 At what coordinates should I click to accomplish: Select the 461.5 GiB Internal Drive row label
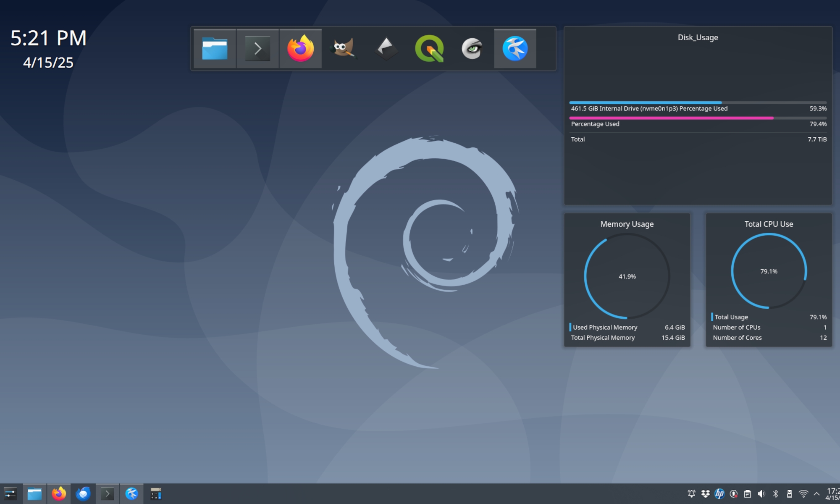click(x=649, y=108)
